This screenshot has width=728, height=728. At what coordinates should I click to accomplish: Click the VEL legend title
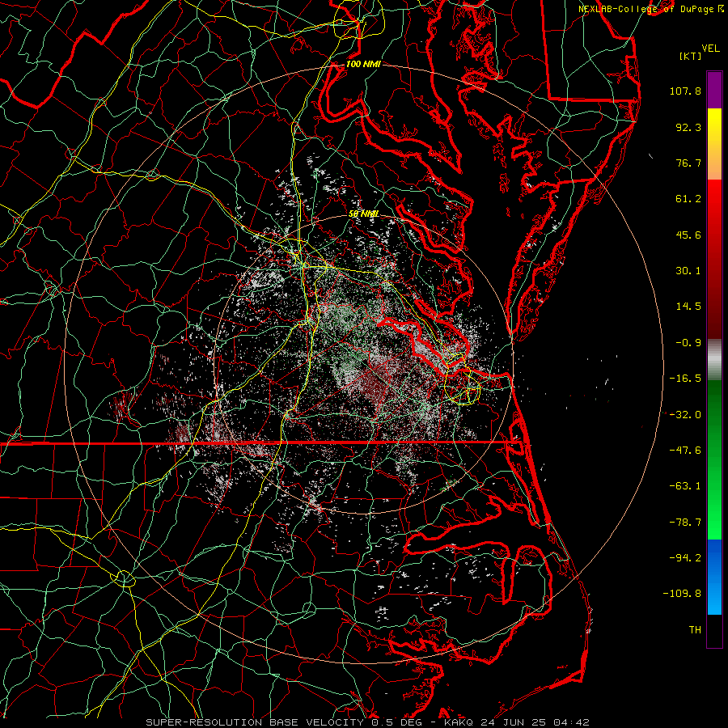(711, 49)
